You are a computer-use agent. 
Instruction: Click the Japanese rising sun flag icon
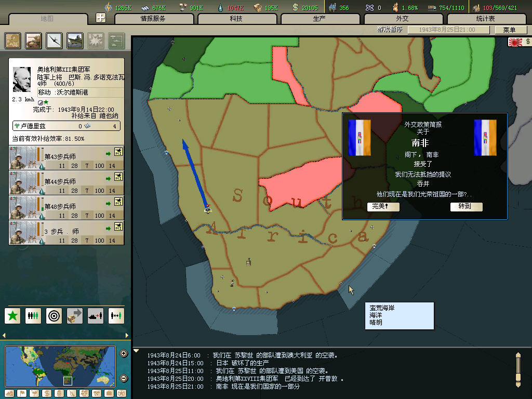tap(515, 42)
